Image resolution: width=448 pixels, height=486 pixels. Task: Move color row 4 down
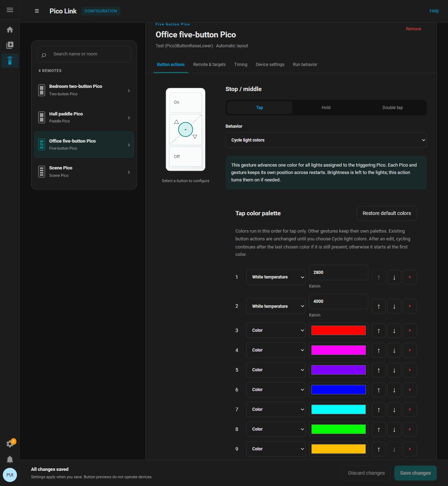tap(394, 350)
